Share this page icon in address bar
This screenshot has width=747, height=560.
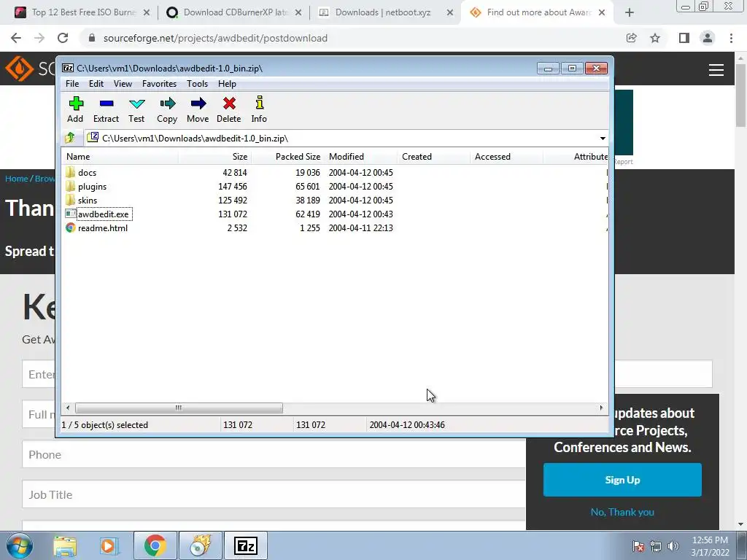pyautogui.click(x=632, y=38)
